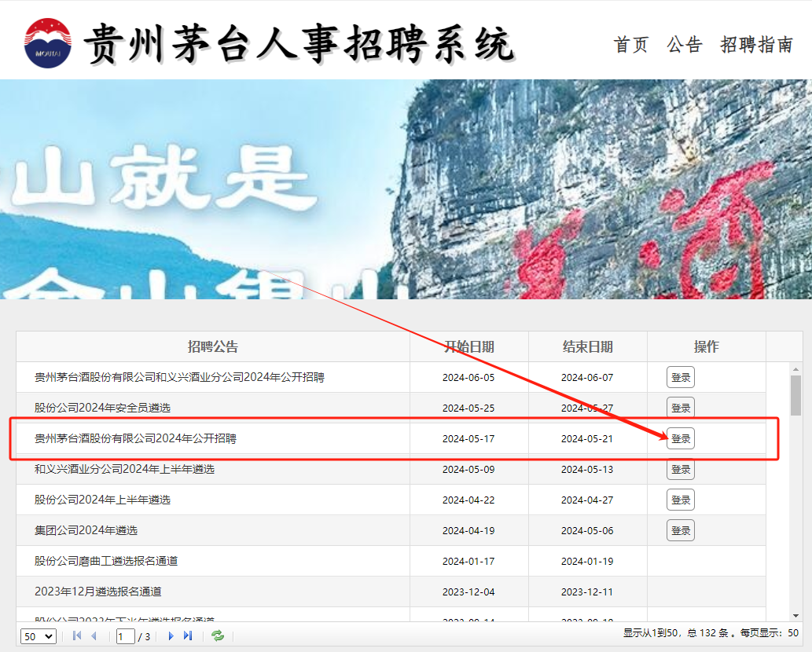
Task: Go to first page of results
Action: click(77, 636)
